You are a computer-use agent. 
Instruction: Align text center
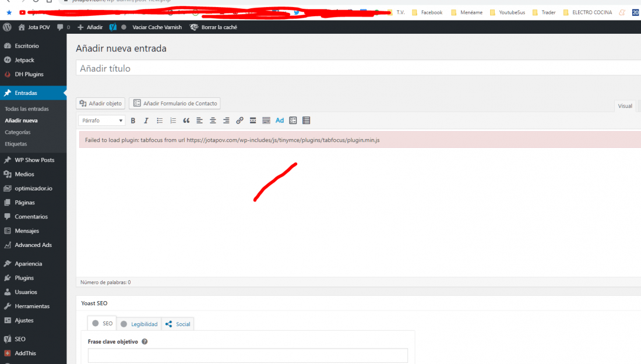point(213,121)
